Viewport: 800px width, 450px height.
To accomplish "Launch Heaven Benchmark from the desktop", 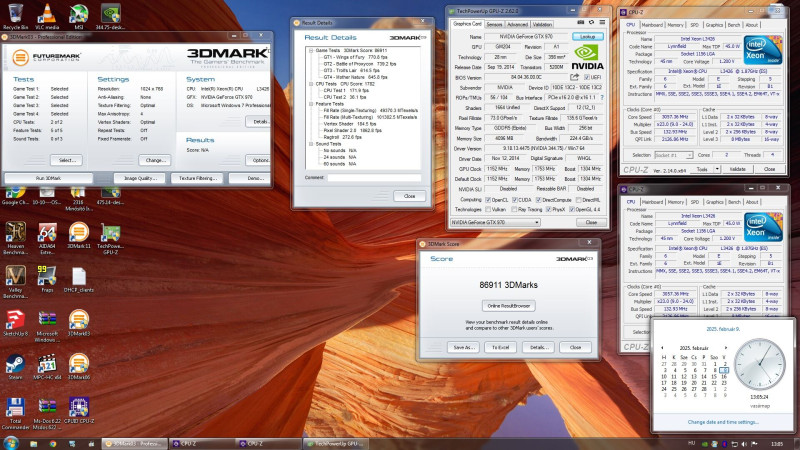I will [x=15, y=238].
